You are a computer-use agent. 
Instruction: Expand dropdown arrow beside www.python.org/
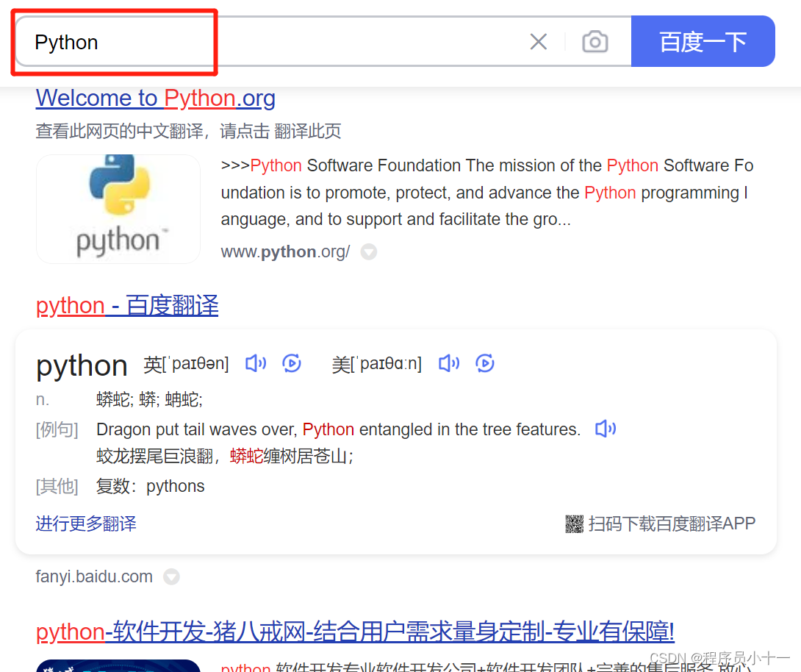pyautogui.click(x=369, y=252)
